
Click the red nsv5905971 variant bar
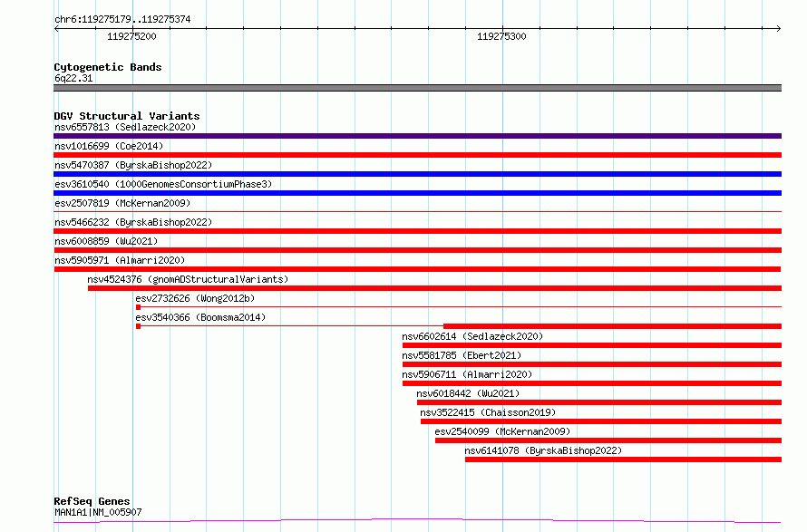pos(417,269)
